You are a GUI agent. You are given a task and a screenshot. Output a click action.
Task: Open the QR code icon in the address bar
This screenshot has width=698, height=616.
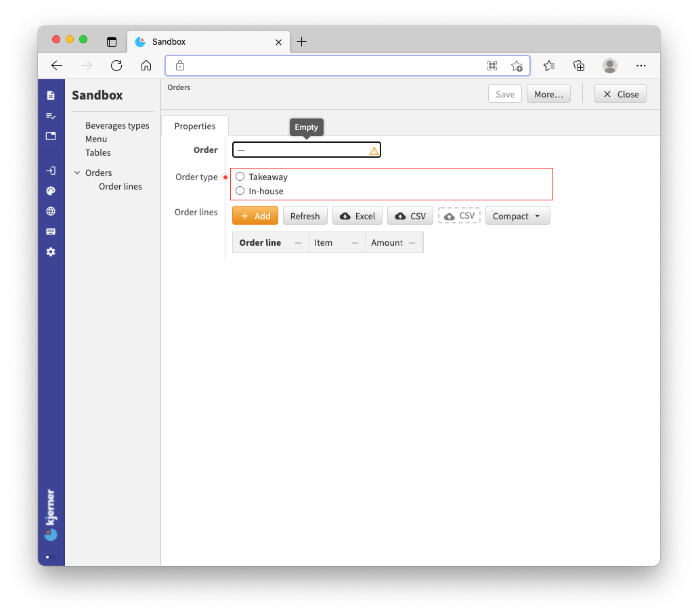[x=492, y=66]
